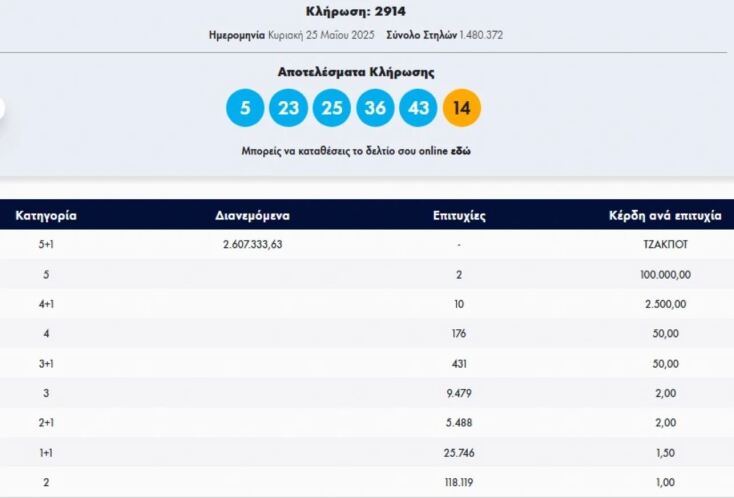Open the online submission link 'εδώ'
Viewport: 734px width, 498px height.
[x=461, y=151]
